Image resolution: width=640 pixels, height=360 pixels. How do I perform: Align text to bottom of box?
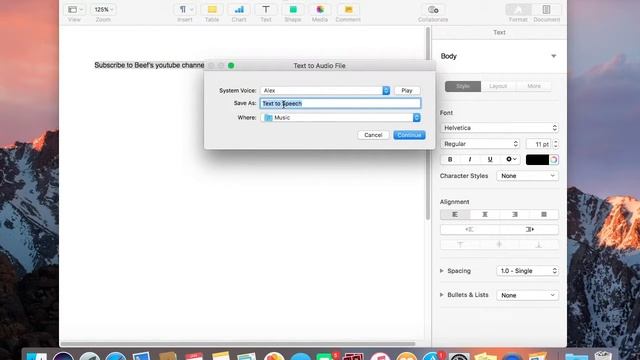[539, 244]
